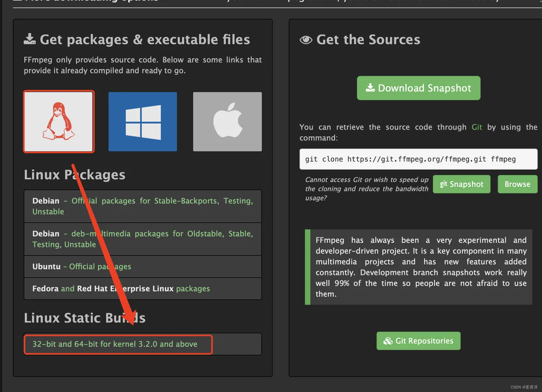Open Debian official packages for Stable-Backports link
542x392 pixels.
point(142,206)
